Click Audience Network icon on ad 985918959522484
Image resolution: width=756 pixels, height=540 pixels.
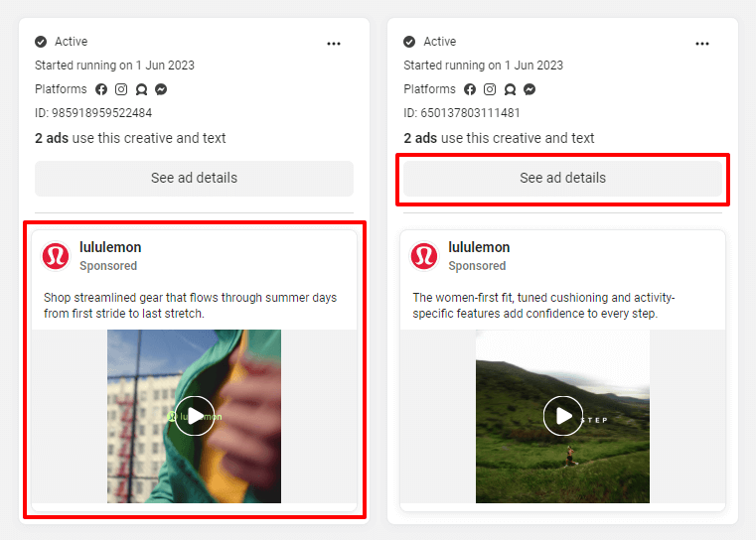141,89
